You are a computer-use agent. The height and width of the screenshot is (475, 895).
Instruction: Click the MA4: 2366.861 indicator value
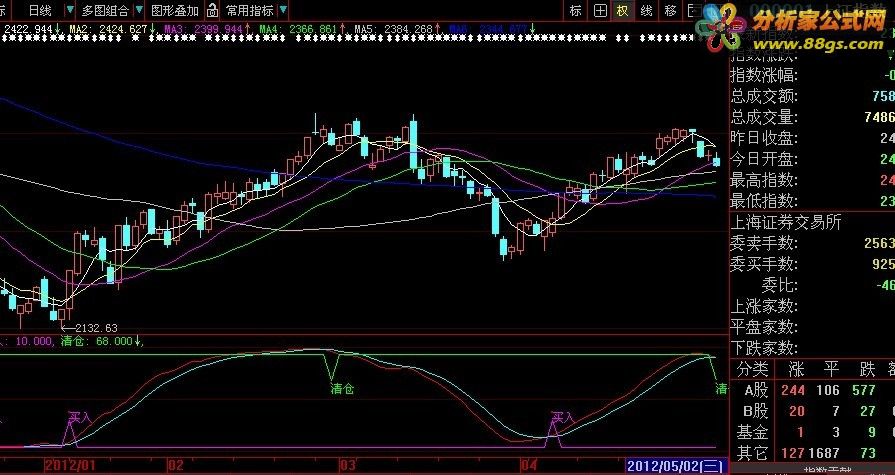301,29
